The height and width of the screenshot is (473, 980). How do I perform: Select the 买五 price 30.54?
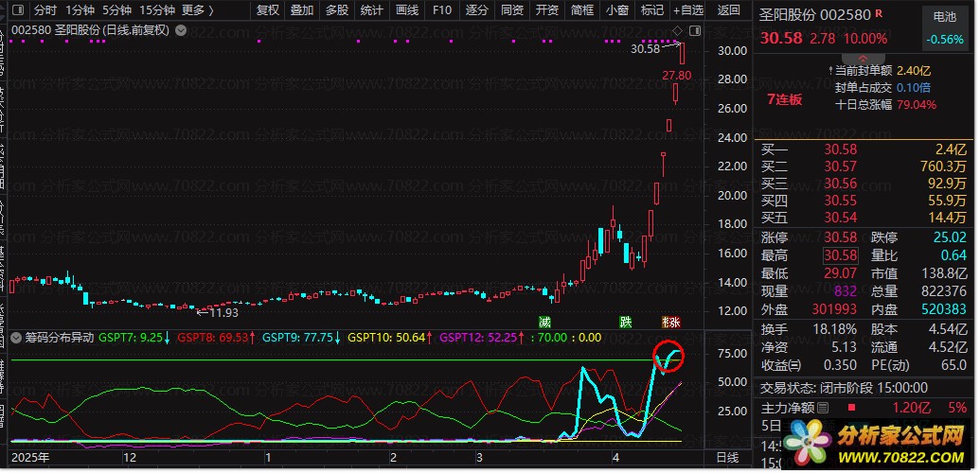coord(841,218)
